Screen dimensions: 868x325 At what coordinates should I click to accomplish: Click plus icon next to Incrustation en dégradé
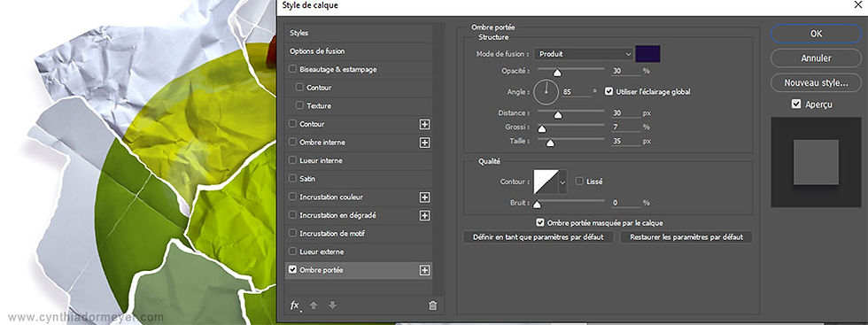pyautogui.click(x=424, y=216)
